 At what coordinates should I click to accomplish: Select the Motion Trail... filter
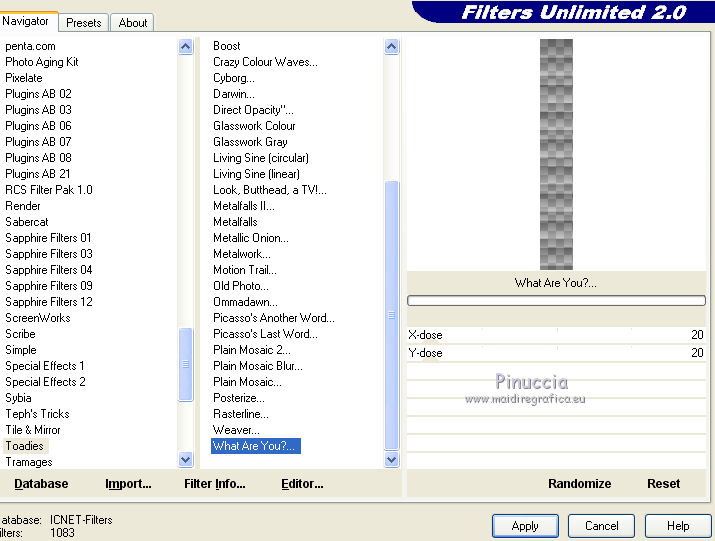(245, 270)
